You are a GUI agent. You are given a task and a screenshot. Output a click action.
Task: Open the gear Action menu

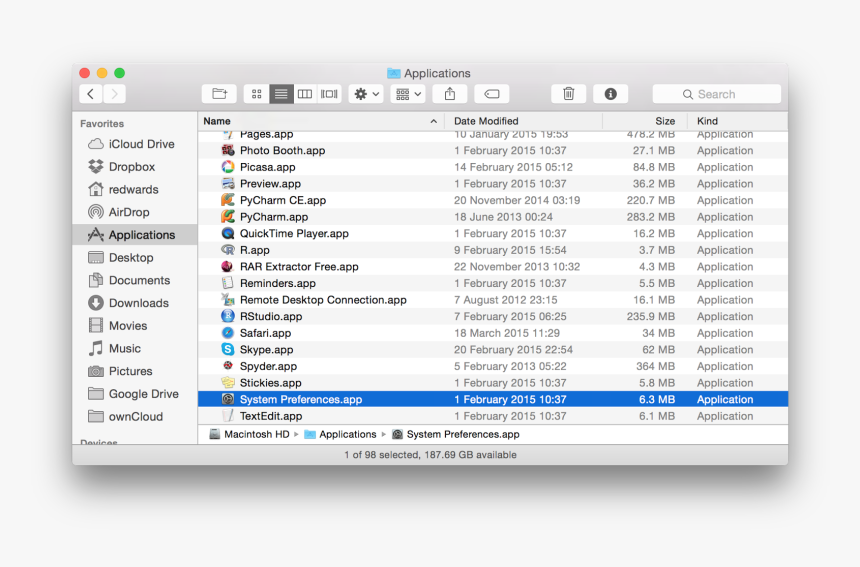[x=366, y=94]
